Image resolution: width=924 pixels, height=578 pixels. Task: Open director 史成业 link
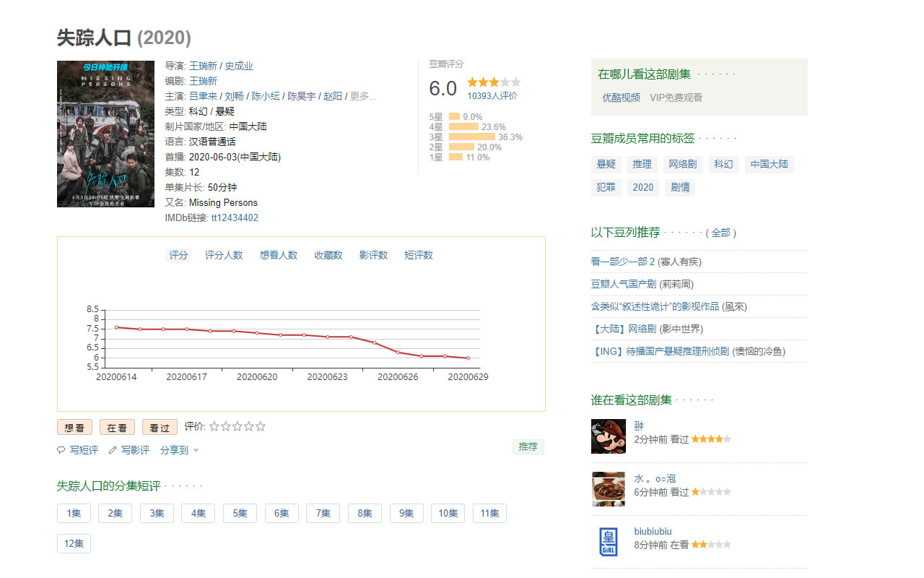tap(239, 66)
